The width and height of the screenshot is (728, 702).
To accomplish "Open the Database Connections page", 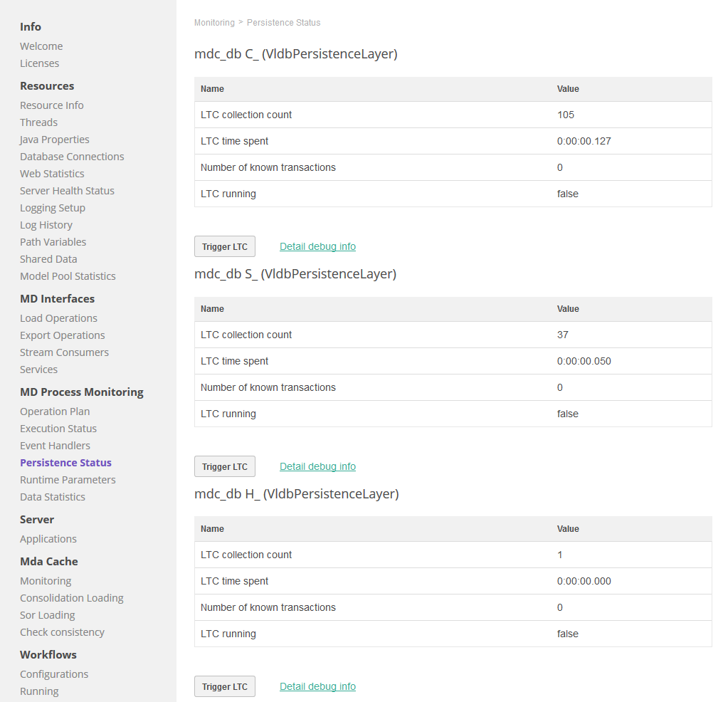I will click(x=71, y=156).
